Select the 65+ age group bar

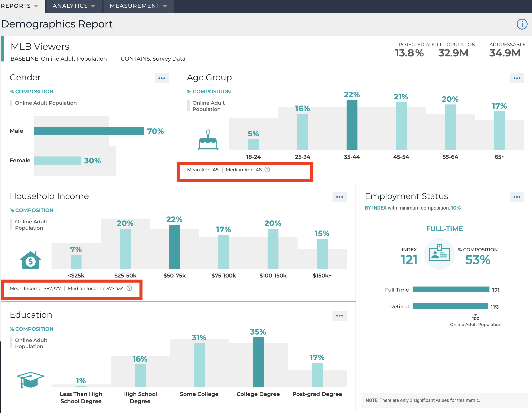(x=499, y=131)
